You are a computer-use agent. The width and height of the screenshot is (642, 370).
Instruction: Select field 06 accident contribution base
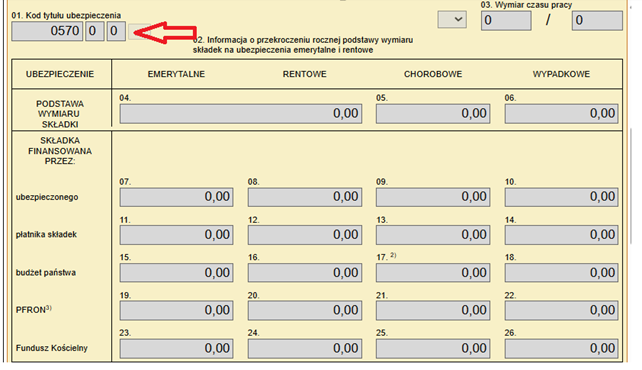(561, 113)
